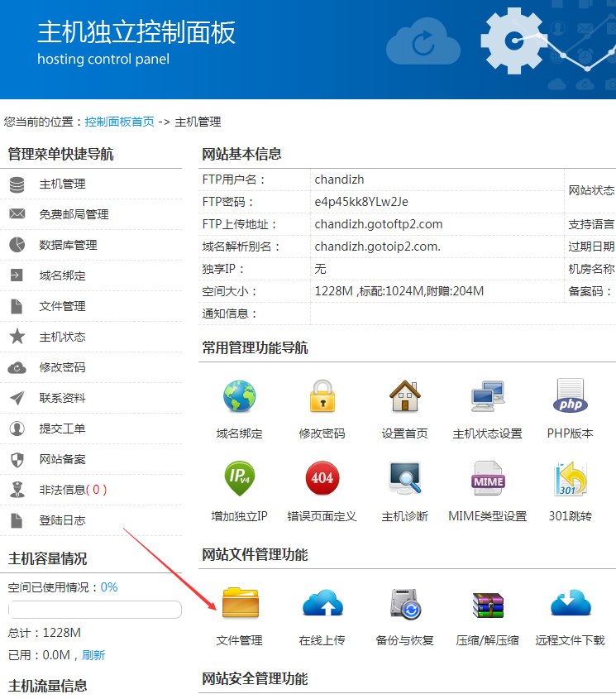Go to 控制面板首页 breadcrumb link
The height and width of the screenshot is (699, 616).
pyautogui.click(x=119, y=122)
